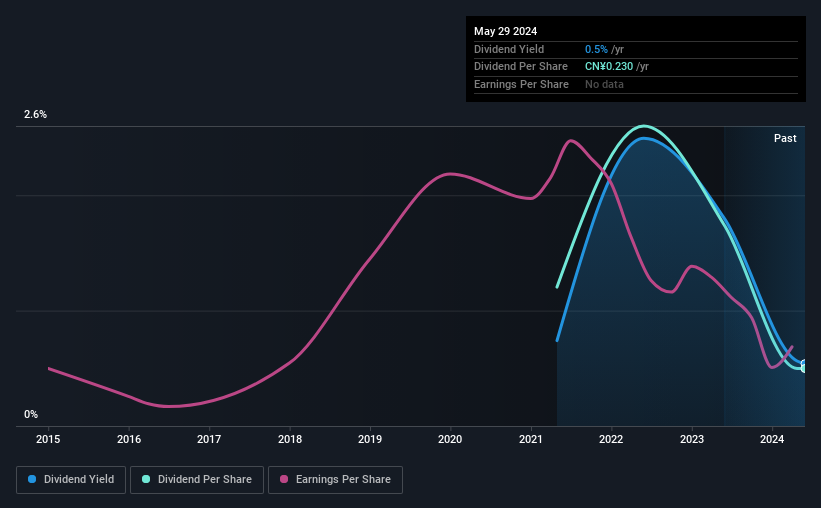Click the 0.5% dividend yield value

596,49
